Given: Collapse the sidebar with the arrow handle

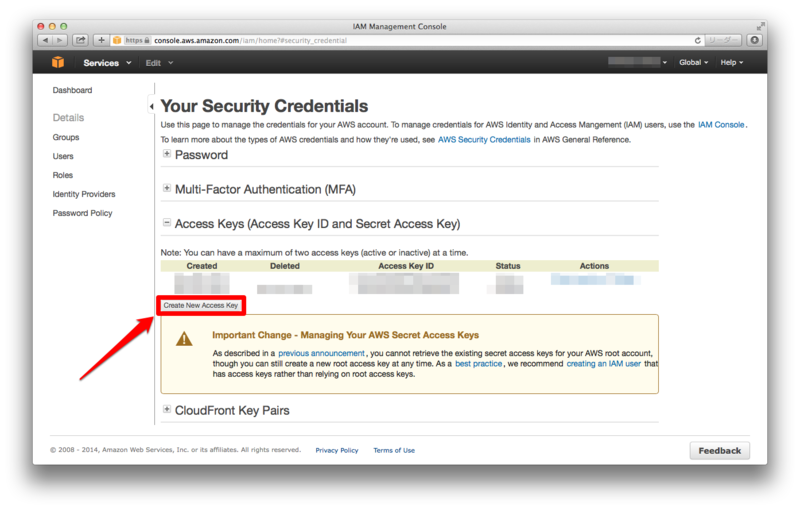Looking at the screenshot, I should tap(152, 106).
